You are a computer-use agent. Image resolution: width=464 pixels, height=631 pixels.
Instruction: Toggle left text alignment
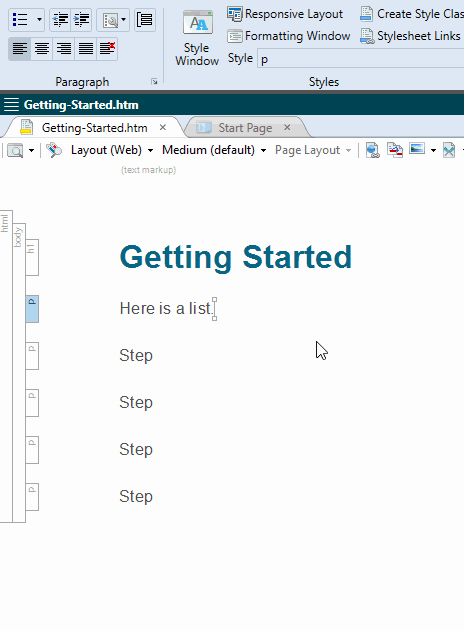click(x=20, y=49)
